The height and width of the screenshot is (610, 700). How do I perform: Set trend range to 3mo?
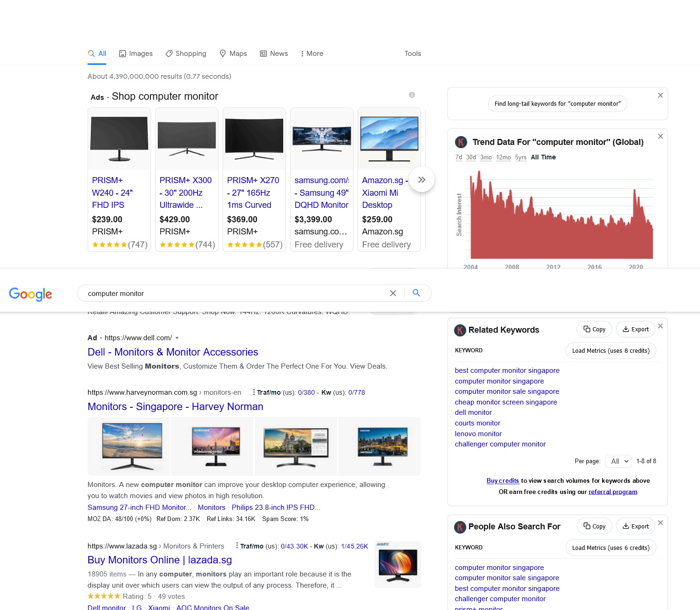pos(486,158)
